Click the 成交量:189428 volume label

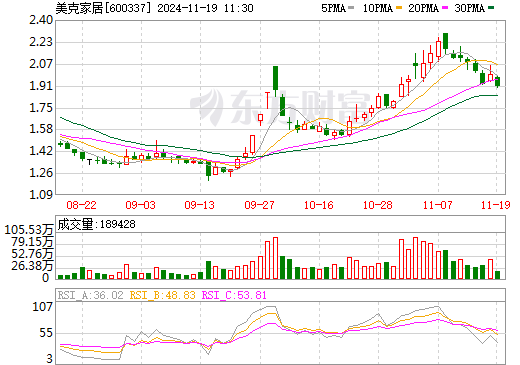96,224
